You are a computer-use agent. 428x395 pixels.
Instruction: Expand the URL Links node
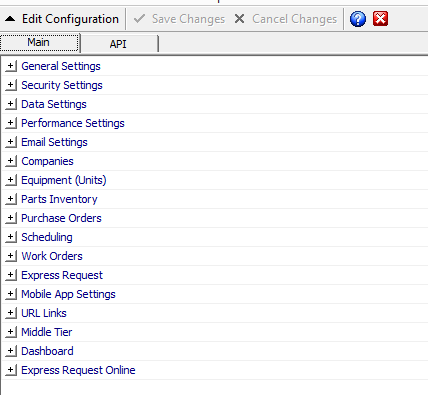[11, 313]
